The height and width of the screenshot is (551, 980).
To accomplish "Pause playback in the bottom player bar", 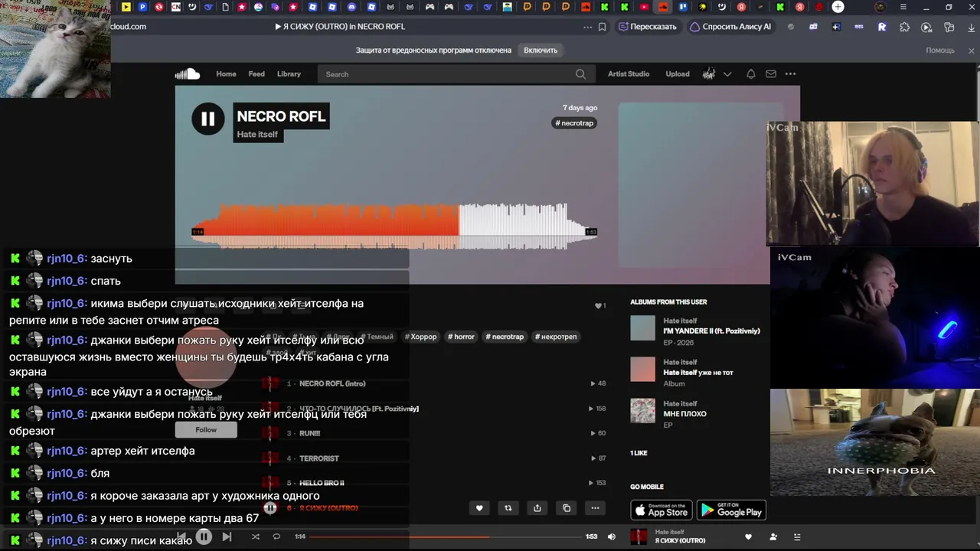I will [x=204, y=536].
